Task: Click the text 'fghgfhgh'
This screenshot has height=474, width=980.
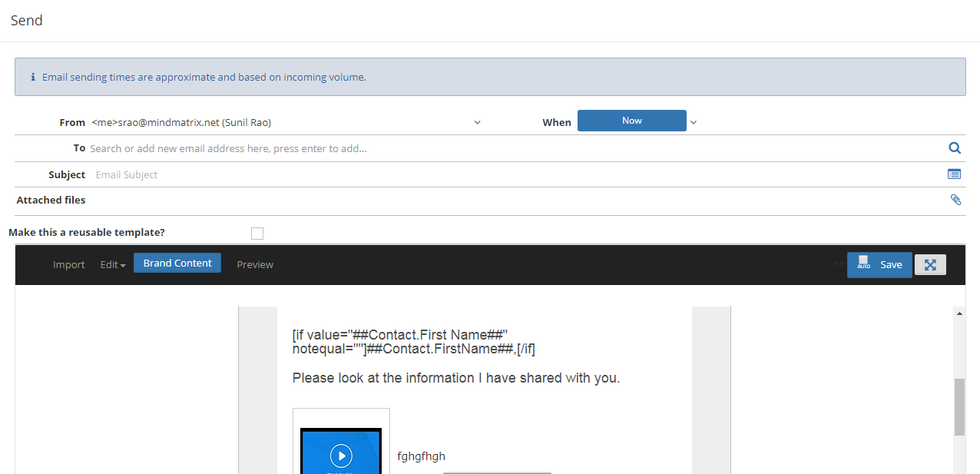Action: 422,456
